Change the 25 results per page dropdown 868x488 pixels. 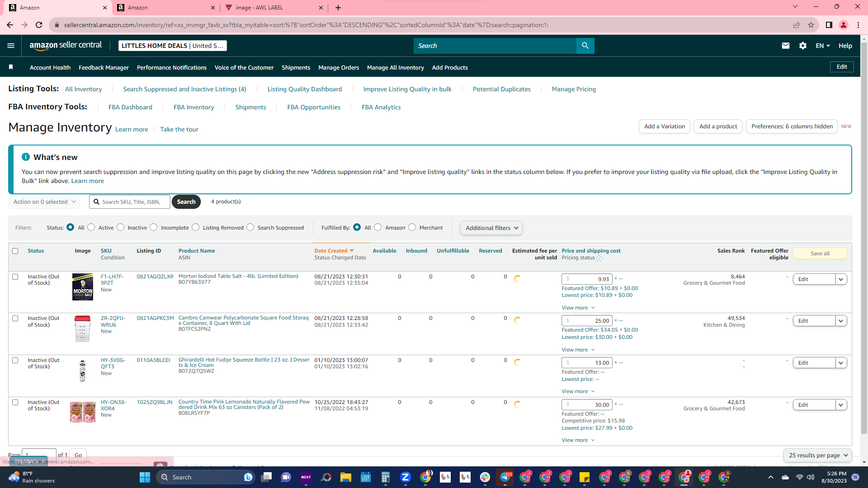pyautogui.click(x=817, y=455)
